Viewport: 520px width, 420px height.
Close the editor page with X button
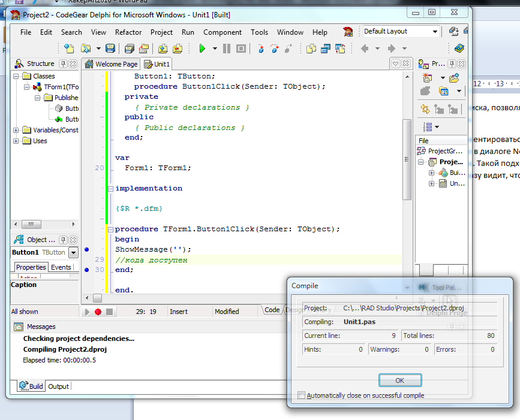point(405,64)
